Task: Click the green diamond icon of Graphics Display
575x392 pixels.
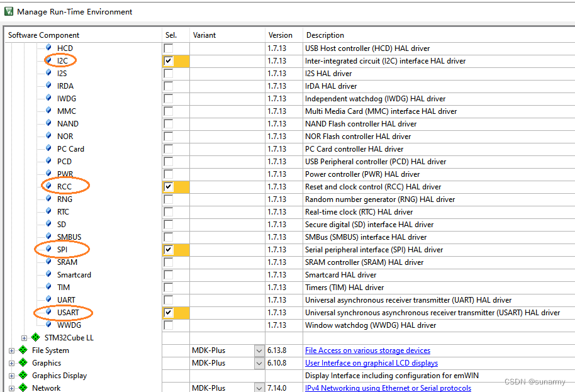Action: coord(23,375)
